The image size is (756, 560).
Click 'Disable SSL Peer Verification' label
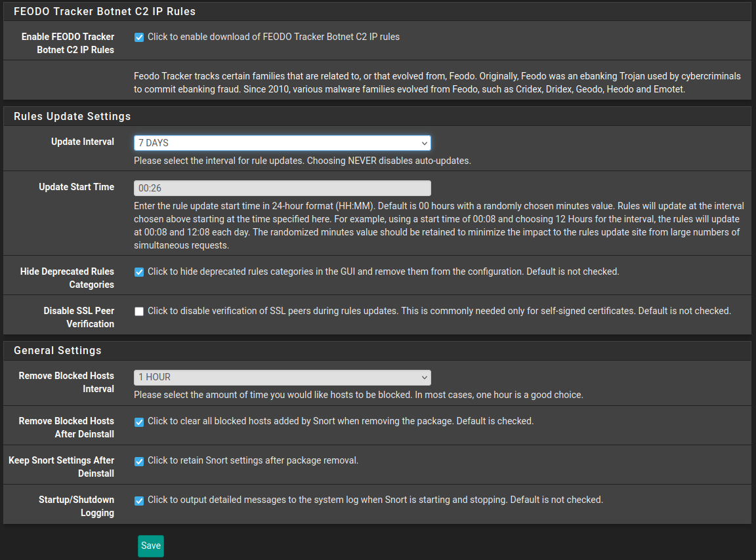tap(79, 317)
